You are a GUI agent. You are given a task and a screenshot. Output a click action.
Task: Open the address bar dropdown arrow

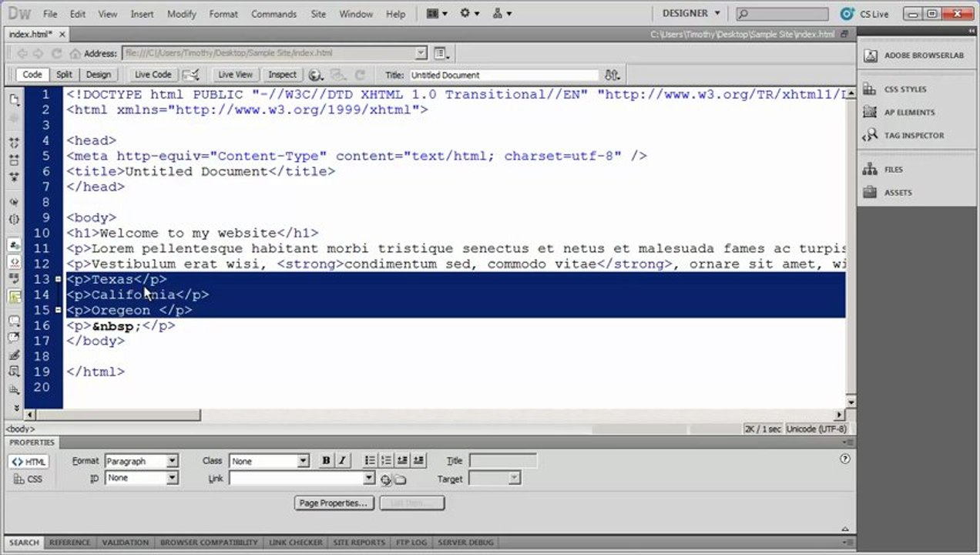coord(421,53)
